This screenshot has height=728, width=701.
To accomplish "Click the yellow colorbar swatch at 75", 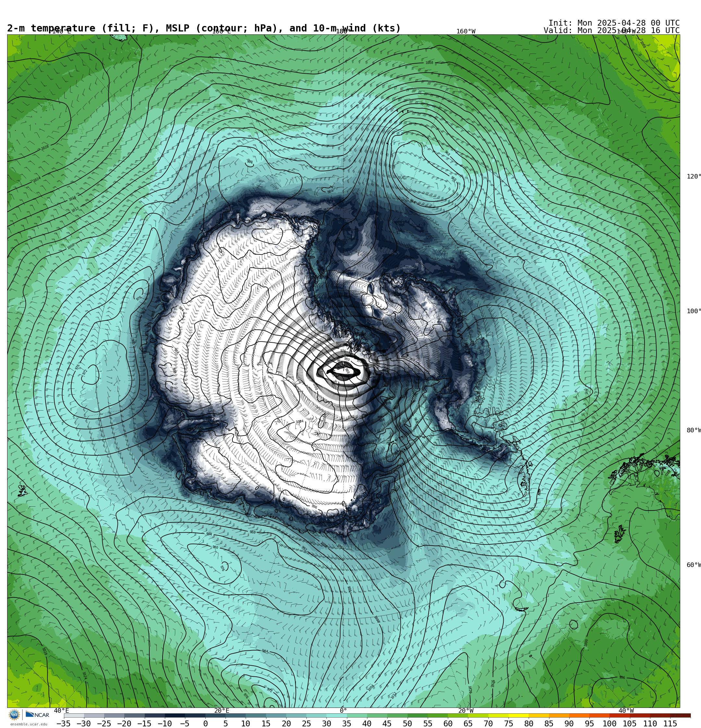I will 519,715.
